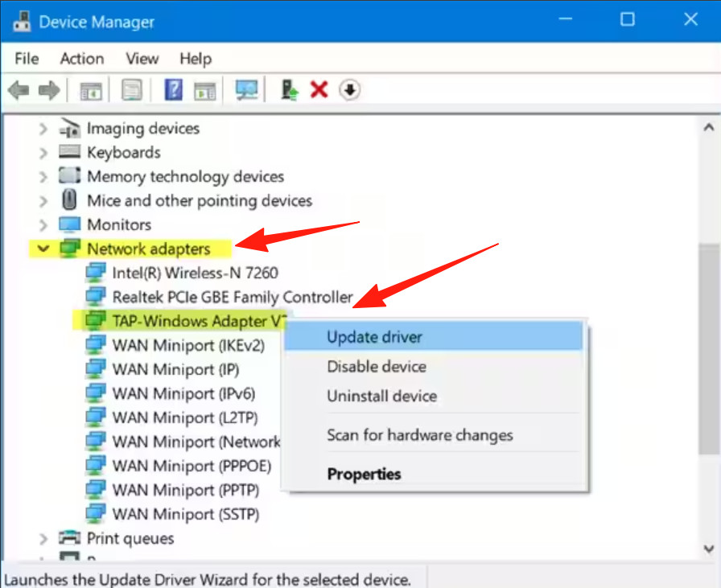
Task: Expand Mice and other pointing devices
Action: (43, 201)
